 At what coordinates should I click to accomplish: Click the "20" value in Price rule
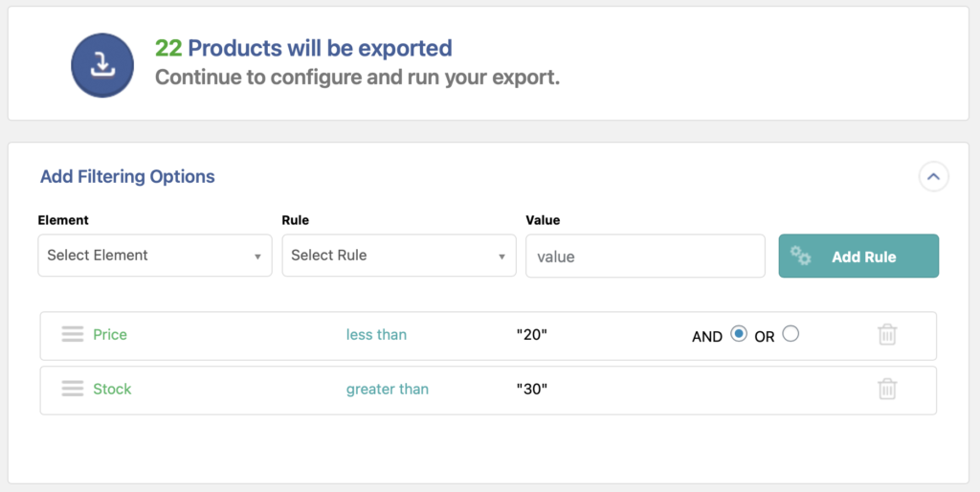pos(531,334)
